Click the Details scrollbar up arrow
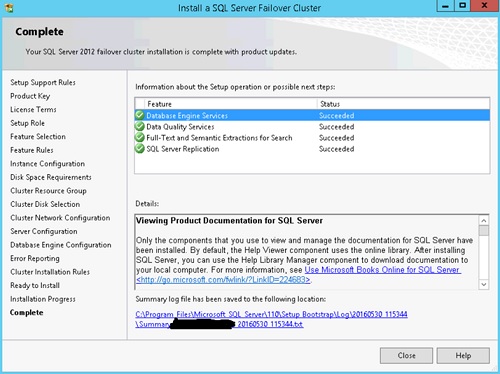Viewport: 500px width, 374px height. pos(484,220)
